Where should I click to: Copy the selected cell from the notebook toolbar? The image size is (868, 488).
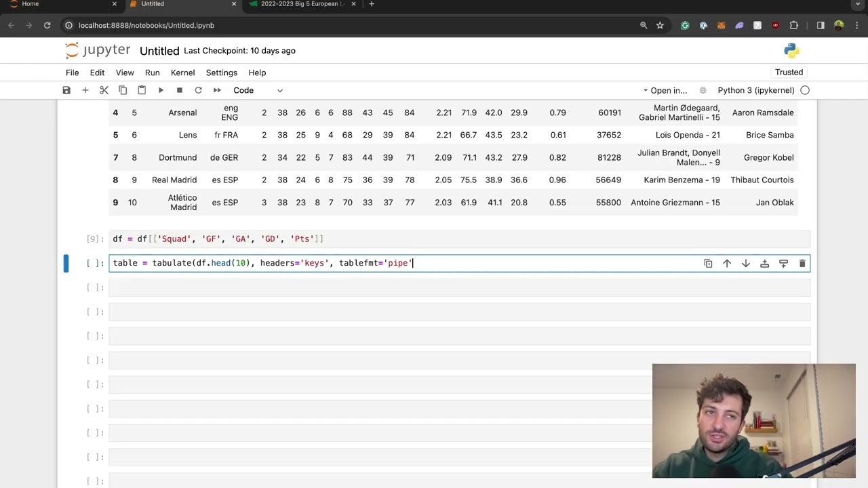[123, 90]
